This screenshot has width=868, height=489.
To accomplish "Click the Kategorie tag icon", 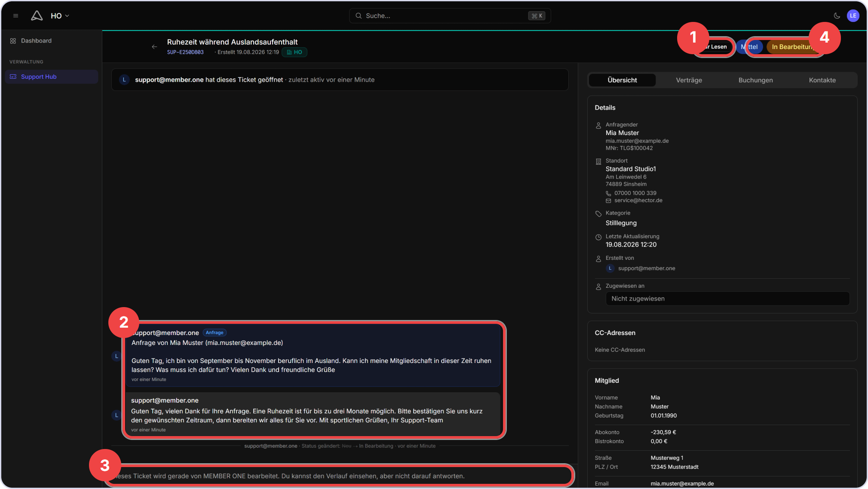I will [x=598, y=214].
